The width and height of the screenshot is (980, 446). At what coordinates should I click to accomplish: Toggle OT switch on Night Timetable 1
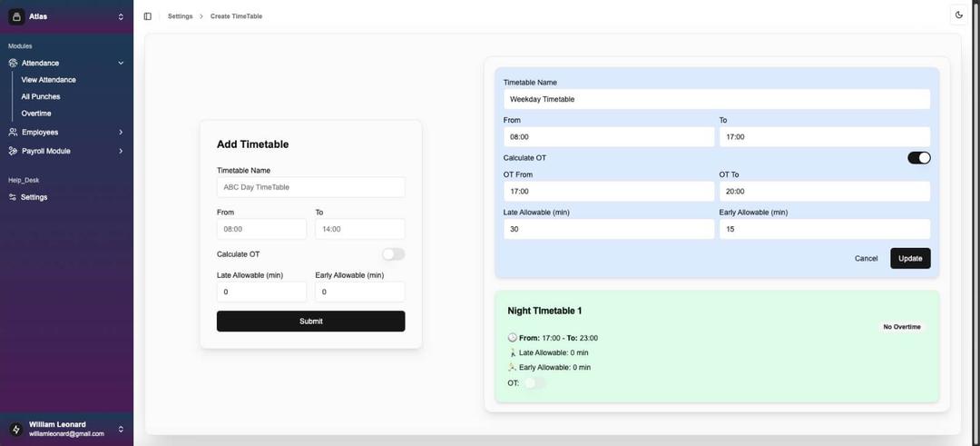point(534,382)
